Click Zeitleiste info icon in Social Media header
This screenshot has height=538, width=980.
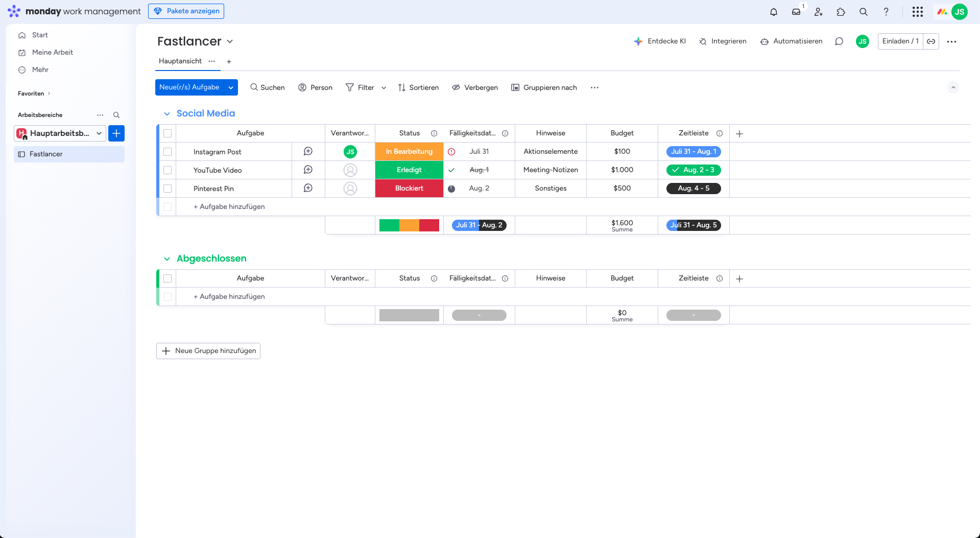(720, 133)
